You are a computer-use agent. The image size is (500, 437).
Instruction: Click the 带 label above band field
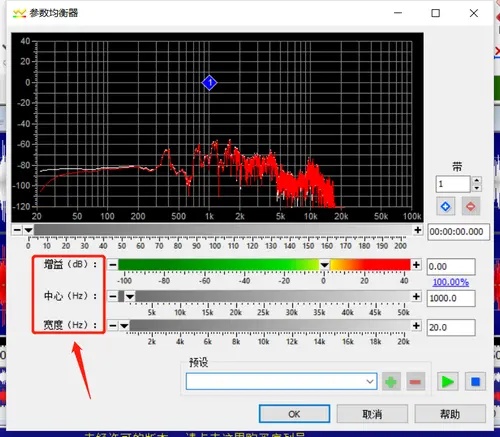point(457,166)
